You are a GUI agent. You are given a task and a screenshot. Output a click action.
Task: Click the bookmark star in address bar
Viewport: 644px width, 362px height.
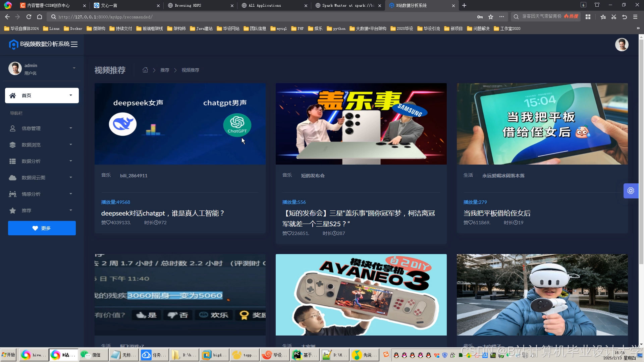click(x=491, y=17)
